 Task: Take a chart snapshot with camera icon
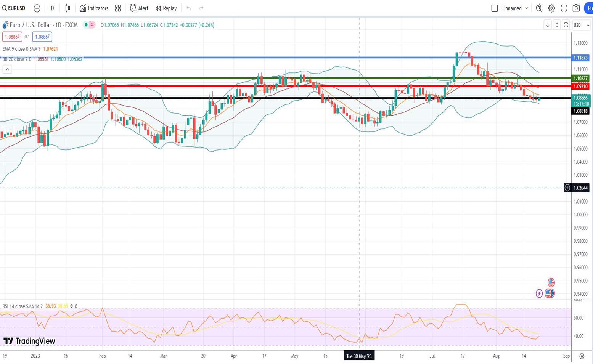tap(576, 8)
